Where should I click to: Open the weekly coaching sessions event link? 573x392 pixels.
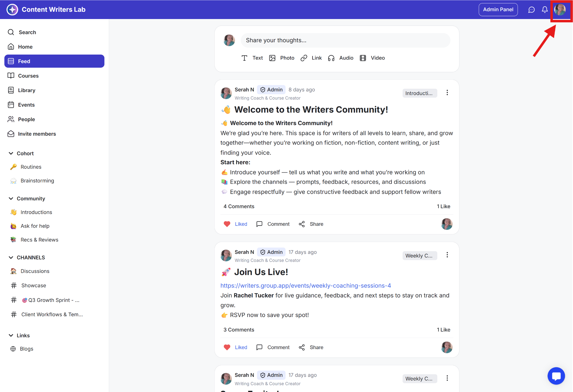[306, 285]
